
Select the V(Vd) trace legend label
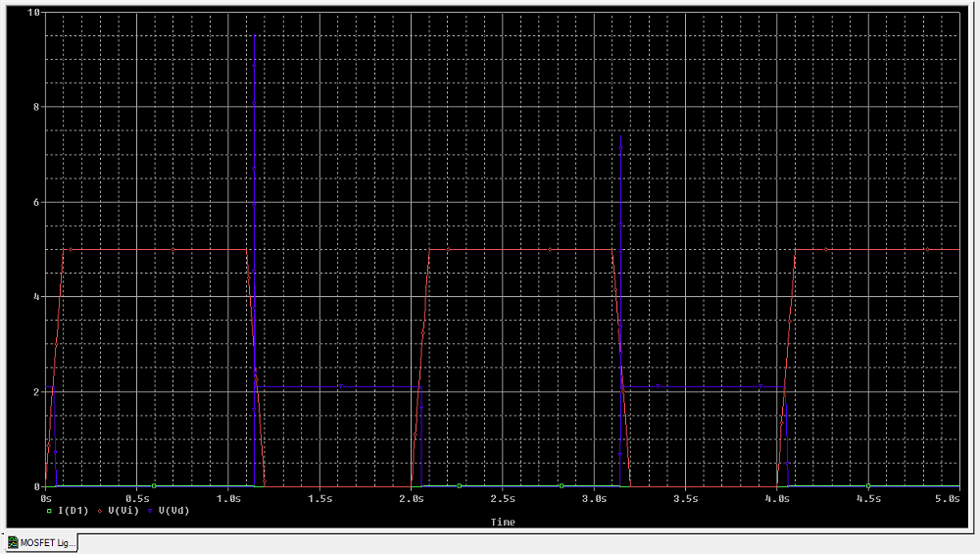coord(173,511)
